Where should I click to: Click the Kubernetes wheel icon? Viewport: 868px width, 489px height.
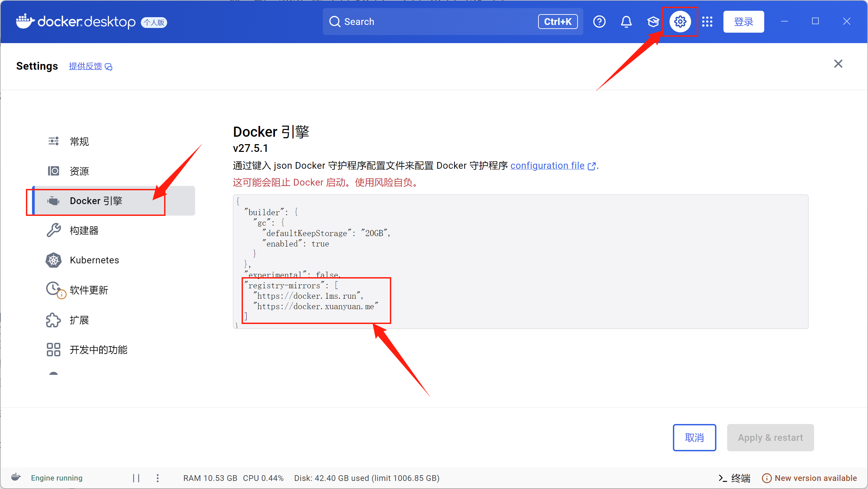54,260
